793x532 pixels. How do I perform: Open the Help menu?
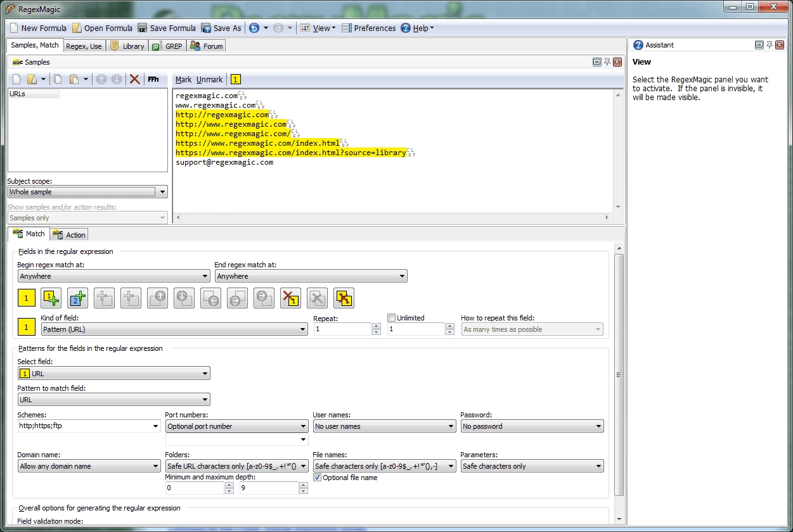[417, 28]
